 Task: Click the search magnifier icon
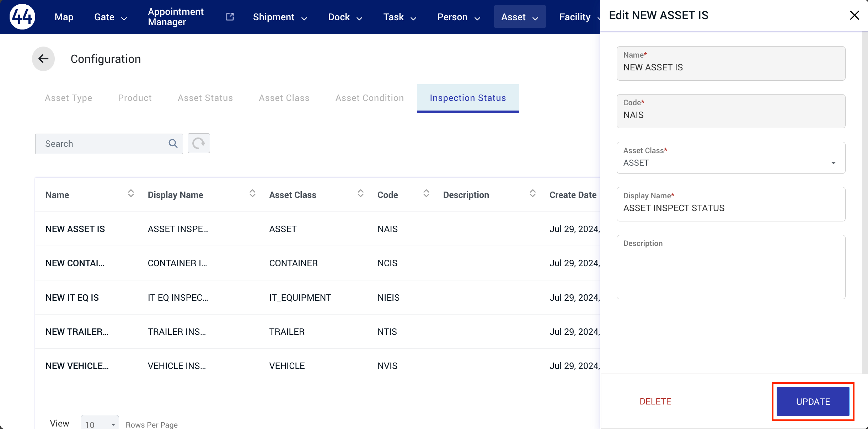[173, 144]
